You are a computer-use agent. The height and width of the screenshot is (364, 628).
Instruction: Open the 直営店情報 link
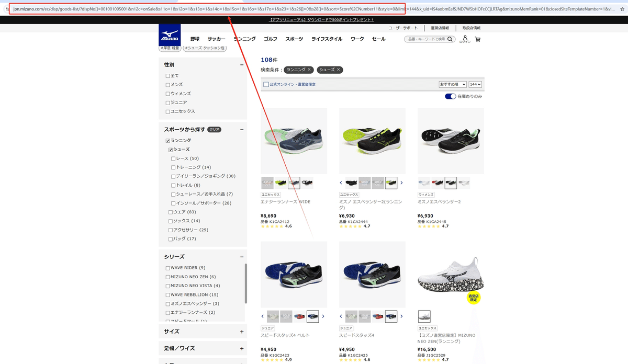[x=440, y=28]
